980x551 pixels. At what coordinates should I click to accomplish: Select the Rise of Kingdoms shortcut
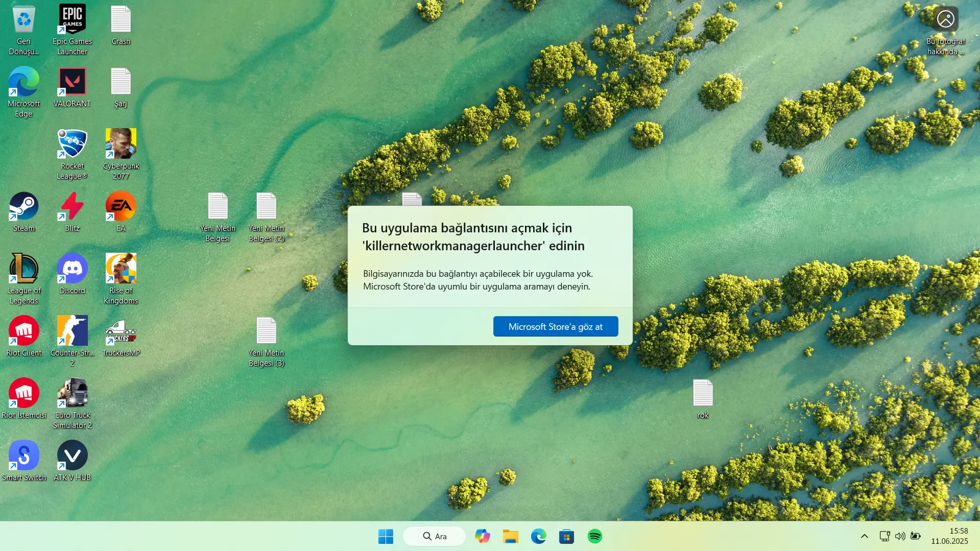click(121, 279)
